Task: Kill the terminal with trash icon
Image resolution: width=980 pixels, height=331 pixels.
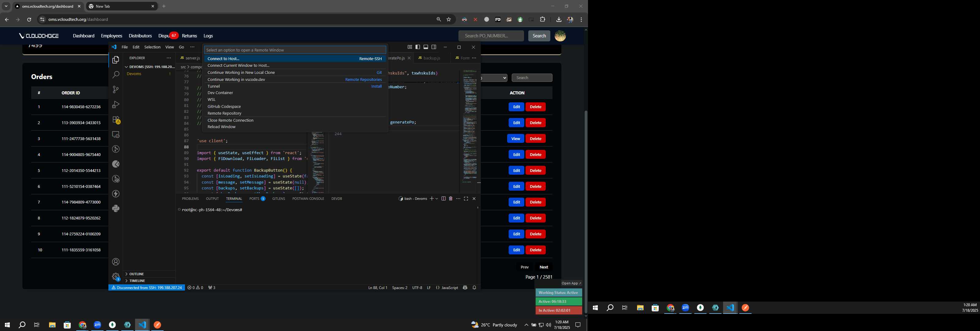Action: [x=450, y=199]
